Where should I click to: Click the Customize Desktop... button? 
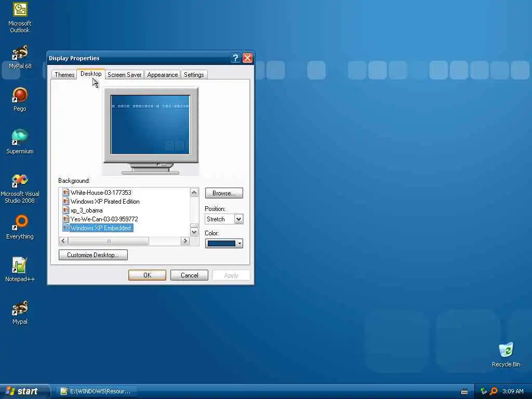point(93,255)
